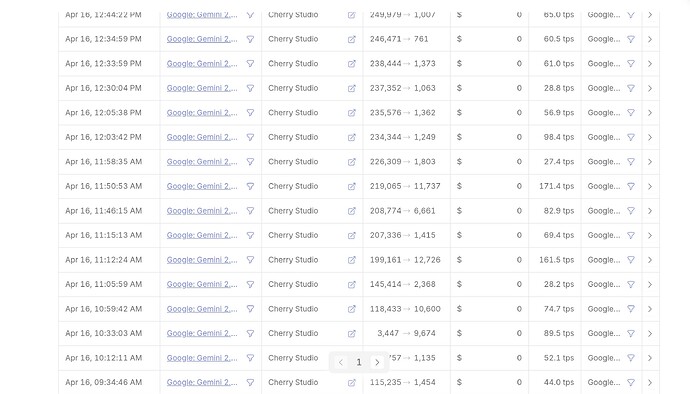Image resolution: width=690 pixels, height=394 pixels.
Task: Open Google Gemini model link at 11:50:53 AM
Action: tap(202, 186)
